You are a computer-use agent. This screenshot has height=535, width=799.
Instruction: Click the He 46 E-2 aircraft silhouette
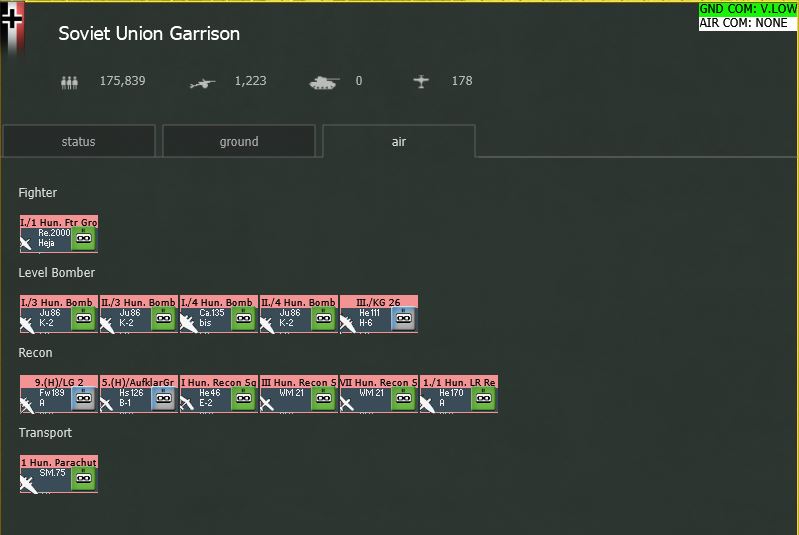point(187,404)
